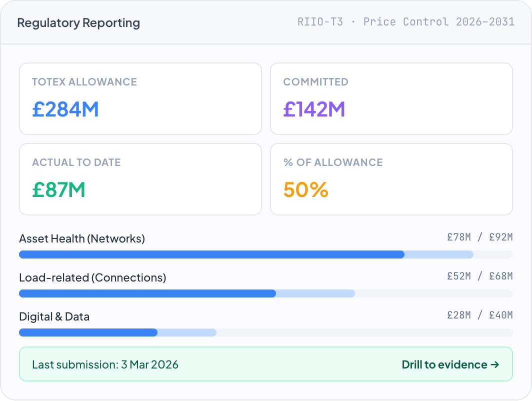Click the Digital & Data label
This screenshot has height=401, width=532.
(x=54, y=316)
